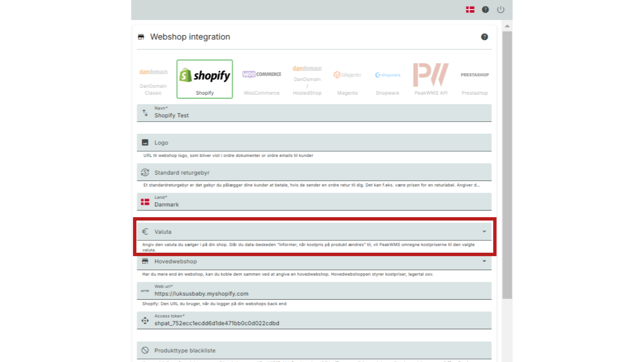Screen dimensions: 644x362
Task: Click the vertical scrollbar thumb
Action: [x=507, y=165]
